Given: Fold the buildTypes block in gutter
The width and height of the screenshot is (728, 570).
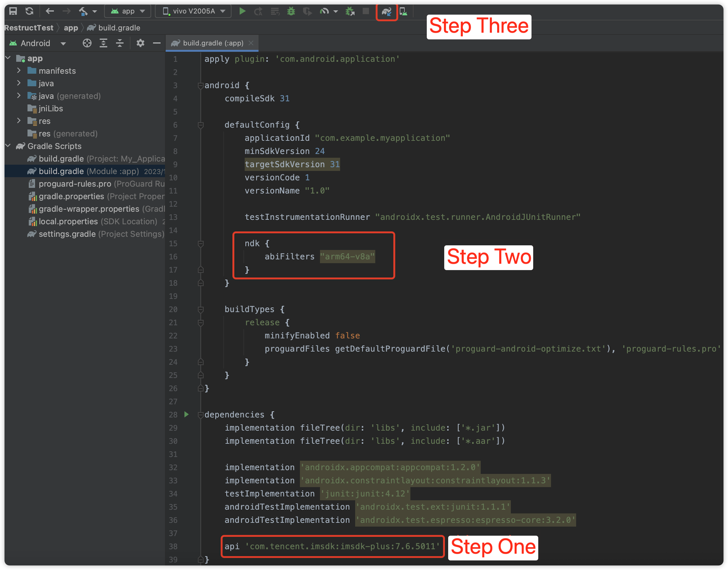Looking at the screenshot, I should (201, 310).
